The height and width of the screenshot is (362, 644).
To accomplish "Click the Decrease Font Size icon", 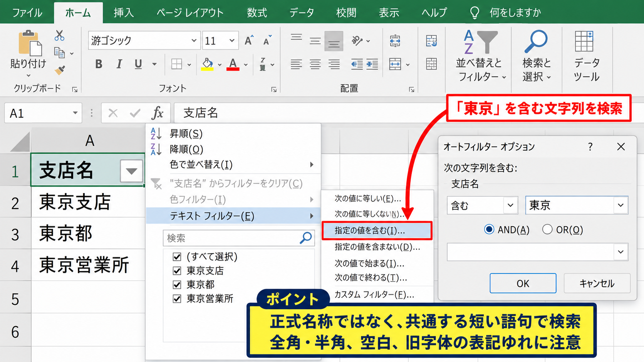I will point(267,40).
